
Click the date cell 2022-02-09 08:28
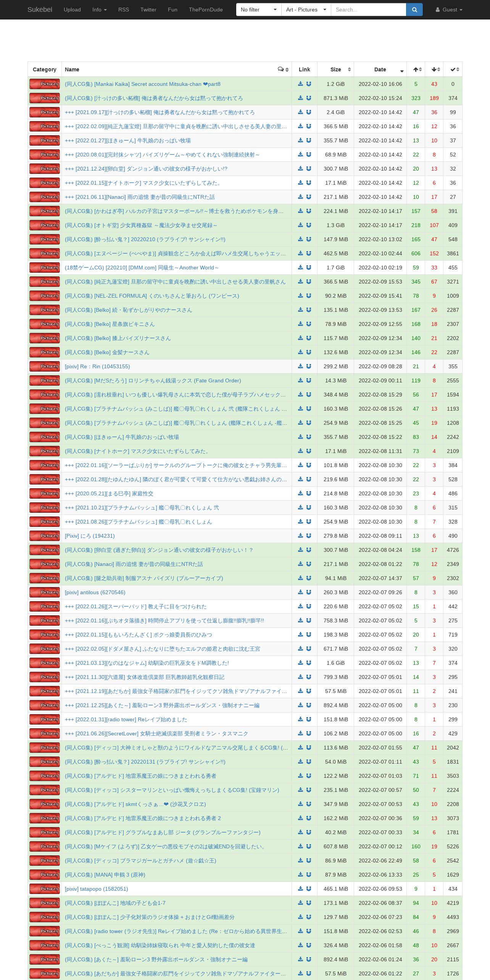pyautogui.click(x=380, y=366)
